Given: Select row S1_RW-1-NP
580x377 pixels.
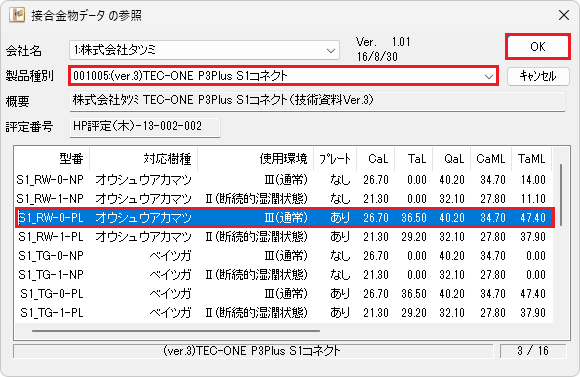Looking at the screenshot, I should click(x=284, y=199).
